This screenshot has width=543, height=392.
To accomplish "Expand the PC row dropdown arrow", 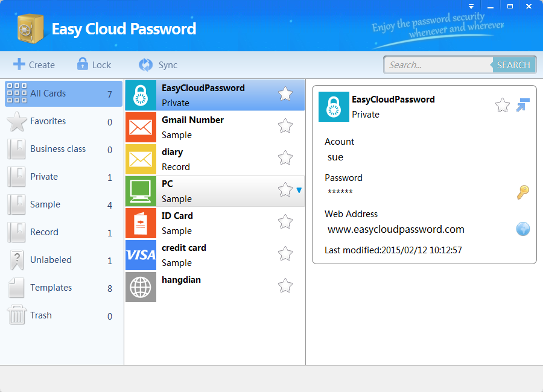I will tap(299, 190).
